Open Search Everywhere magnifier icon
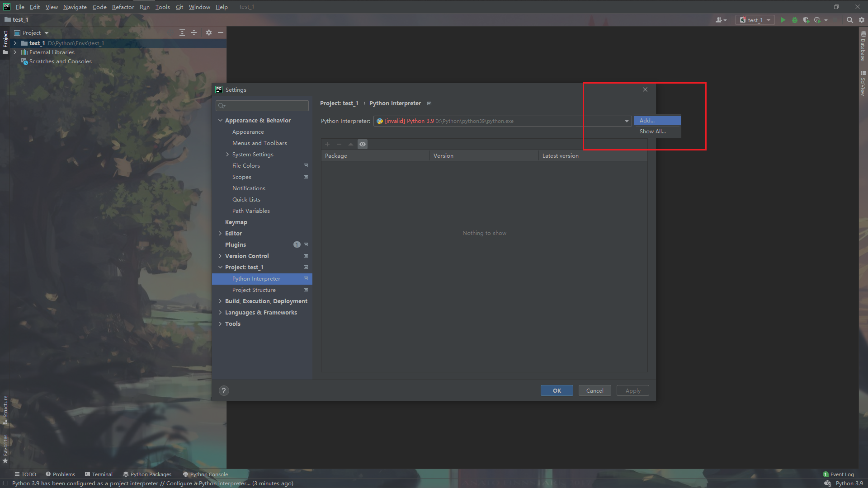Image resolution: width=868 pixels, height=488 pixels. [849, 20]
